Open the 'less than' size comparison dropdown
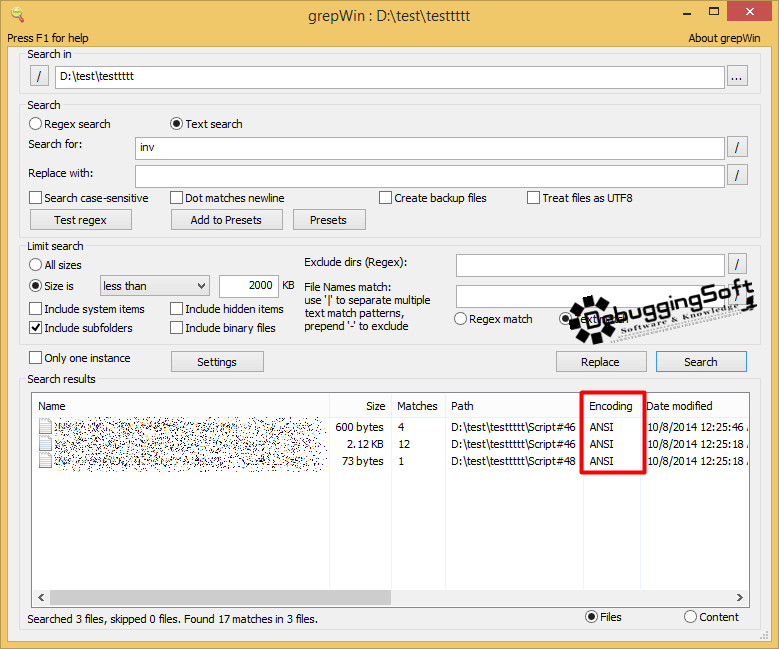 155,286
